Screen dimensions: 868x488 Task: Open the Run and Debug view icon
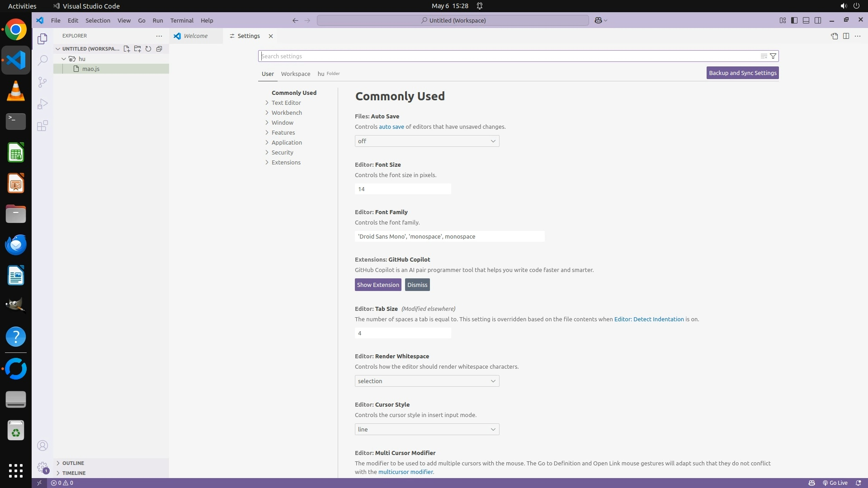pyautogui.click(x=42, y=104)
